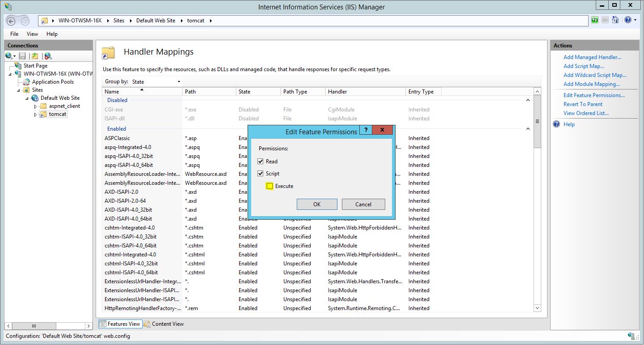Collapse the Enabled group in the list
The width and height of the screenshot is (644, 345).
(528, 129)
